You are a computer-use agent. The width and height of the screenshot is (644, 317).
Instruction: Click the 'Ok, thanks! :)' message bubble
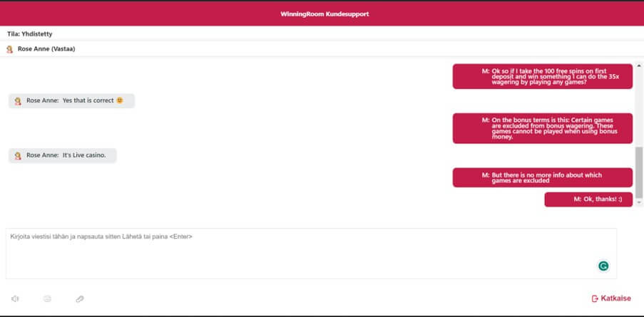588,199
